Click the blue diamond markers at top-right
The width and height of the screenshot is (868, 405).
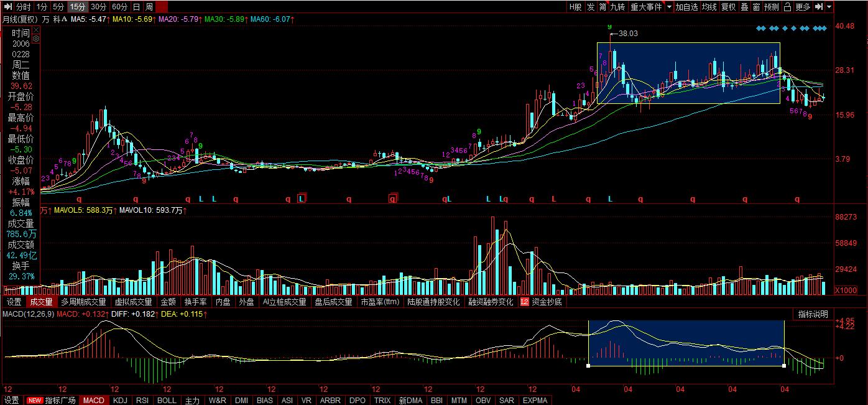point(792,29)
